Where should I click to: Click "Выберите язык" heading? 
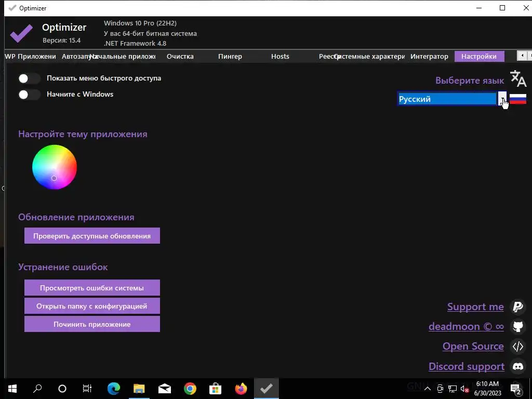tap(470, 81)
